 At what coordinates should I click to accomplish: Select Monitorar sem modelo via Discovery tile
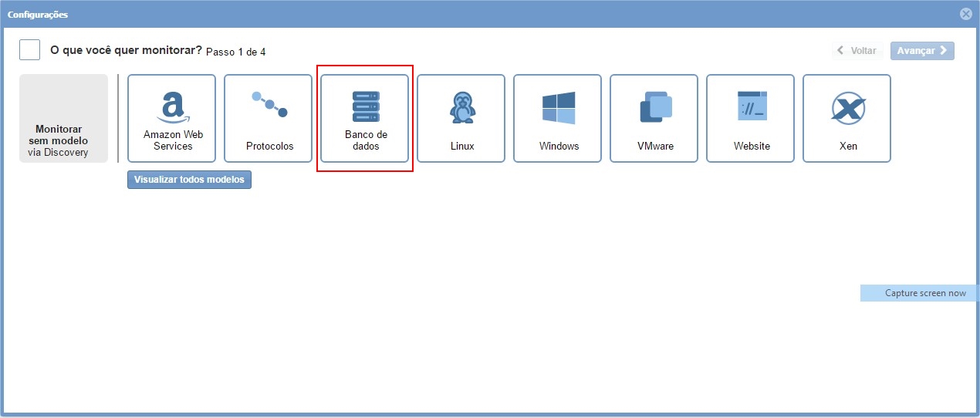(x=63, y=119)
